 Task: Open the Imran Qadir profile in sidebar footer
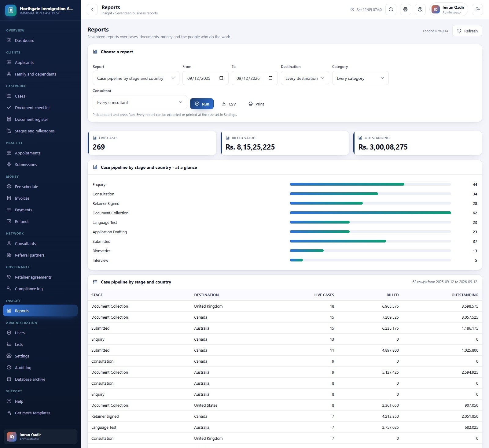click(40, 437)
